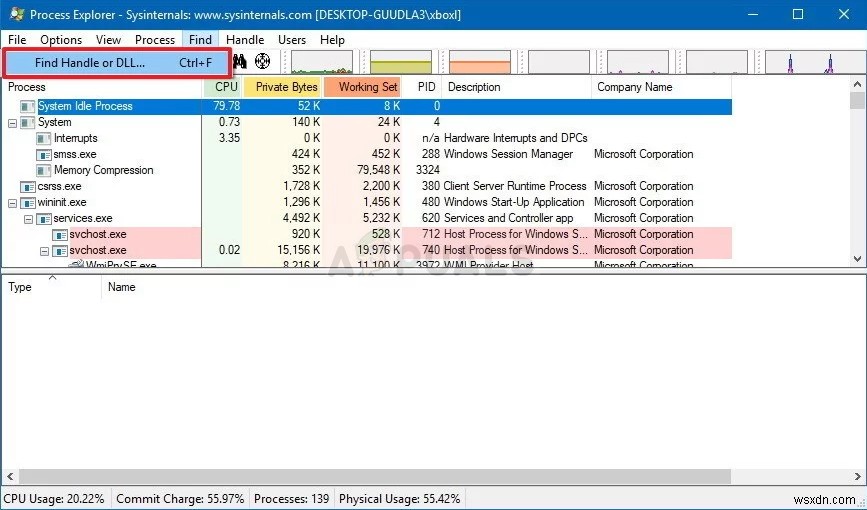This screenshot has height=510, width=867.
Task: Click Commit Charge in the status bar
Action: pyautogui.click(x=180, y=499)
